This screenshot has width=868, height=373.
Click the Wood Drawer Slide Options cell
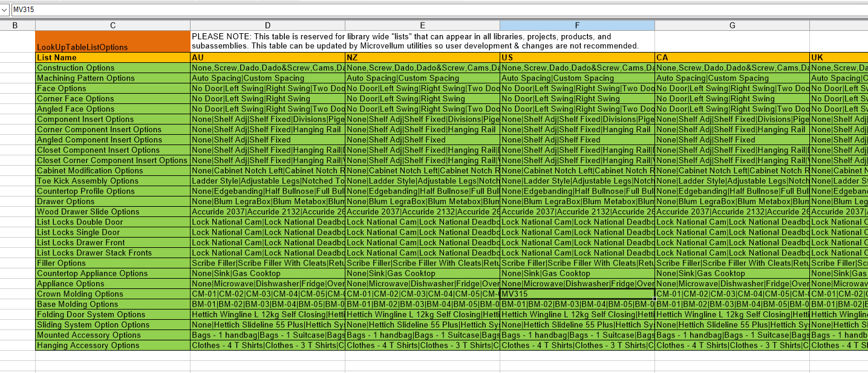(x=113, y=212)
